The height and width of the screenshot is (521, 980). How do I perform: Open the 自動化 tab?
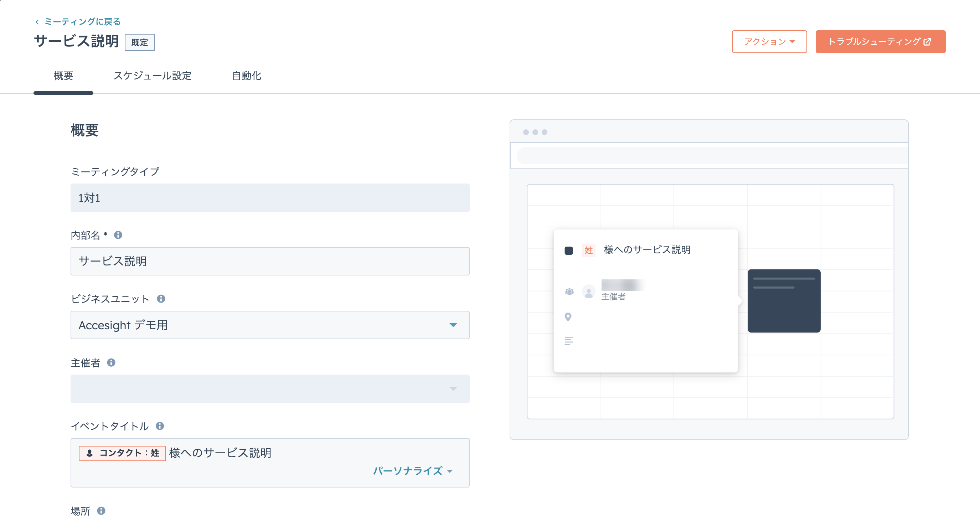click(x=247, y=76)
